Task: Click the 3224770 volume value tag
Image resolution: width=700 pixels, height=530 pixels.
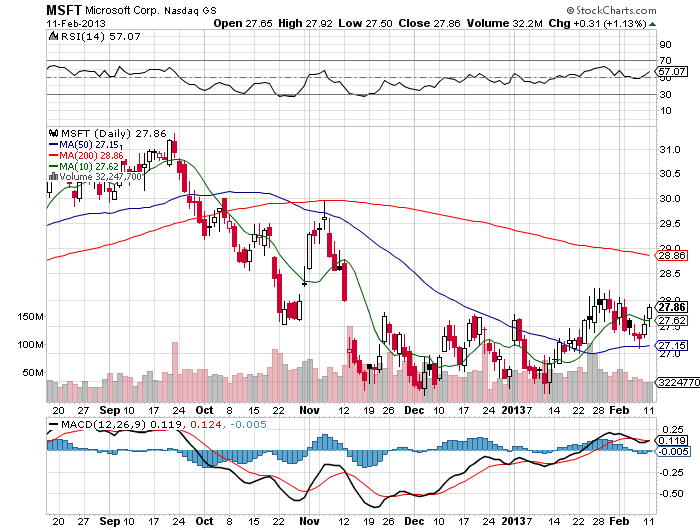Action: (670, 383)
